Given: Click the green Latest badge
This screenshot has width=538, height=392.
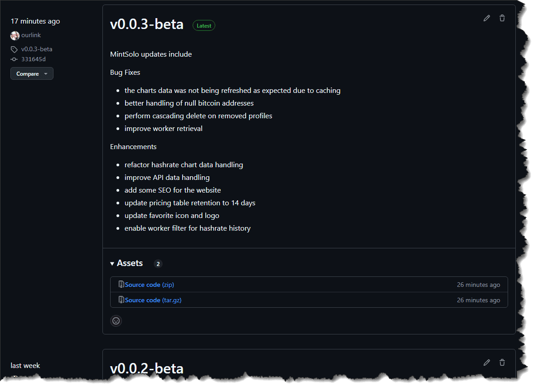Looking at the screenshot, I should click(204, 26).
